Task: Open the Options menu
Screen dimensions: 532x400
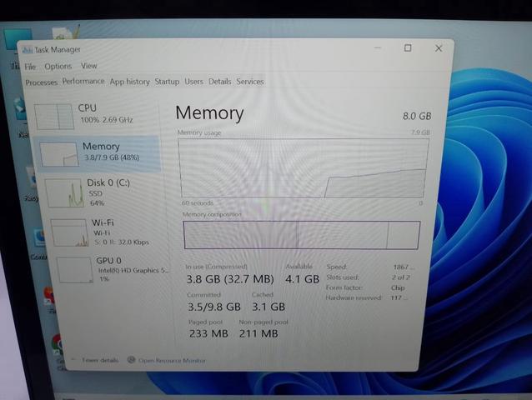Action: pos(58,66)
